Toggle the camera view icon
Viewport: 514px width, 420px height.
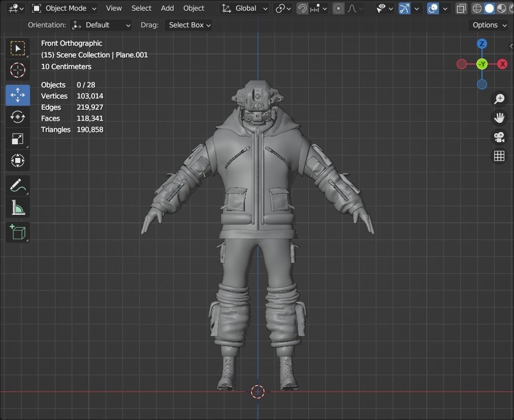click(x=499, y=137)
